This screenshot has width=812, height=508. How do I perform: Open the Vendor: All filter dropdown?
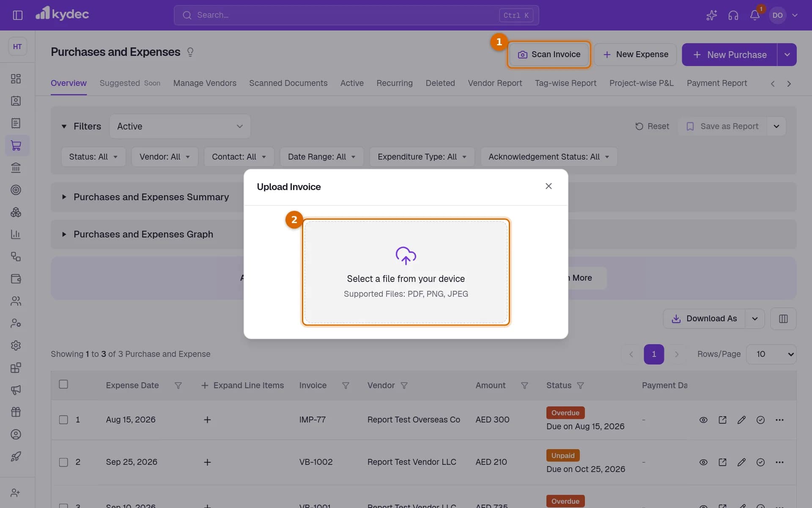(x=165, y=157)
